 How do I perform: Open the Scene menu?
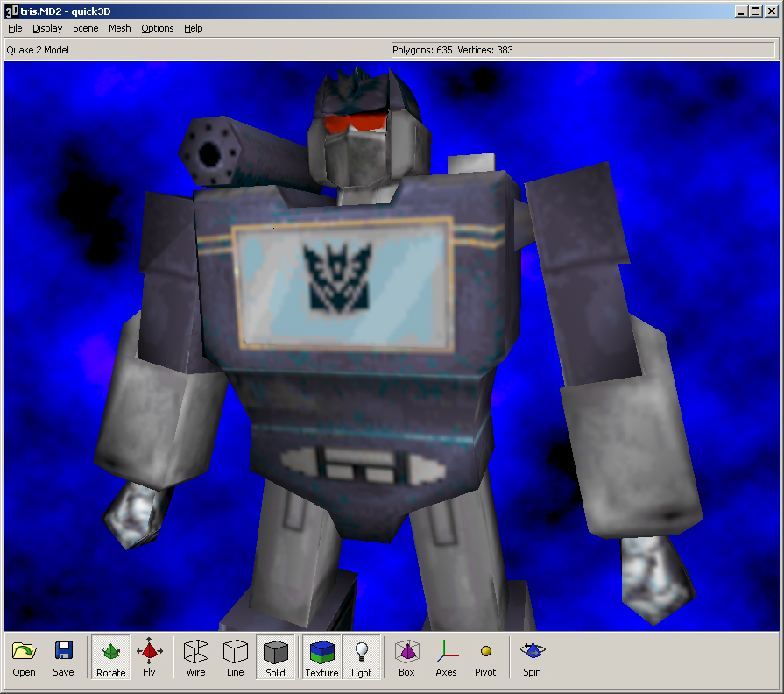click(x=86, y=28)
